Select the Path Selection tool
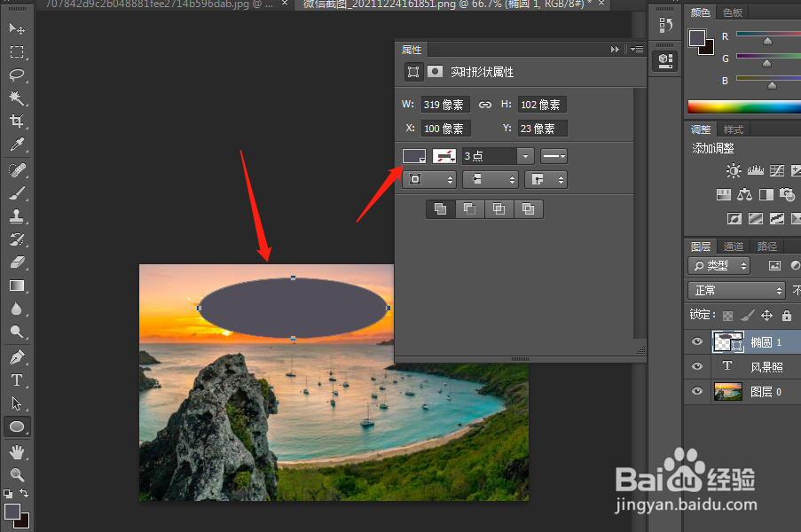The width and height of the screenshot is (801, 532). coord(17,403)
